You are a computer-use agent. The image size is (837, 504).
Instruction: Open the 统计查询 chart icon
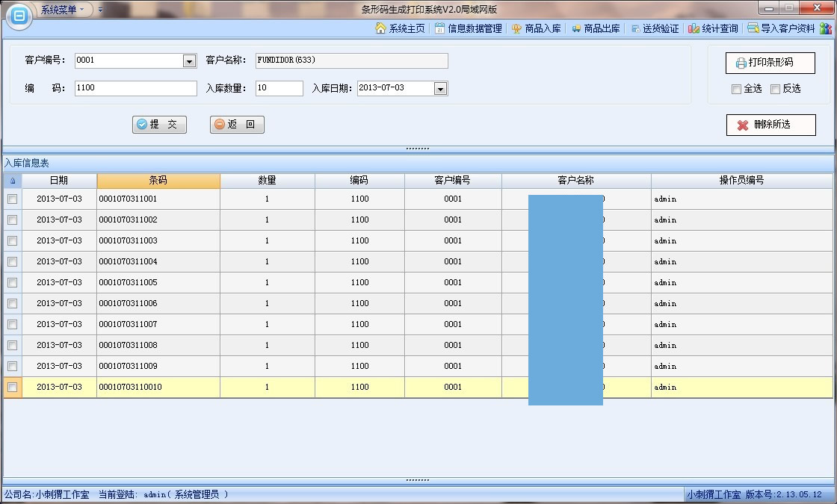click(694, 28)
